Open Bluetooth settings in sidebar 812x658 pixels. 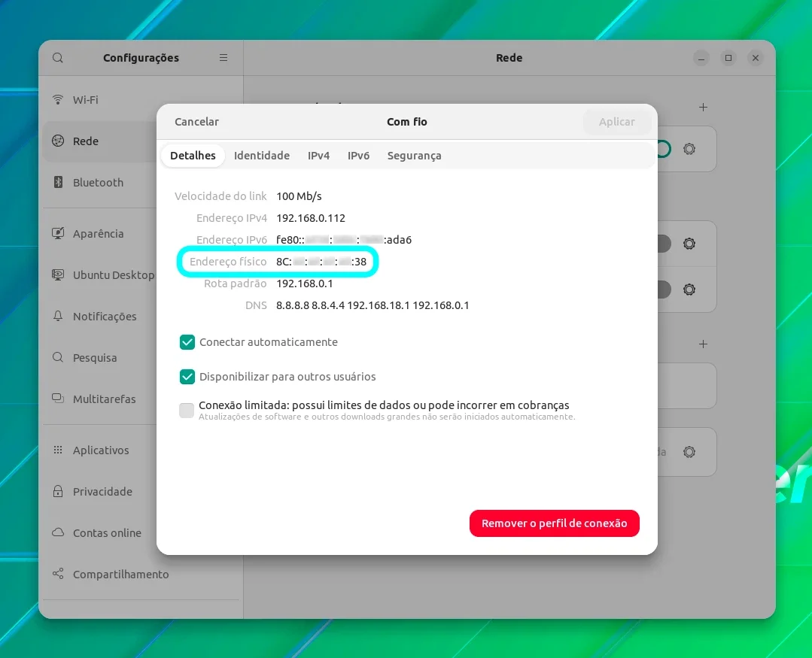(142, 183)
